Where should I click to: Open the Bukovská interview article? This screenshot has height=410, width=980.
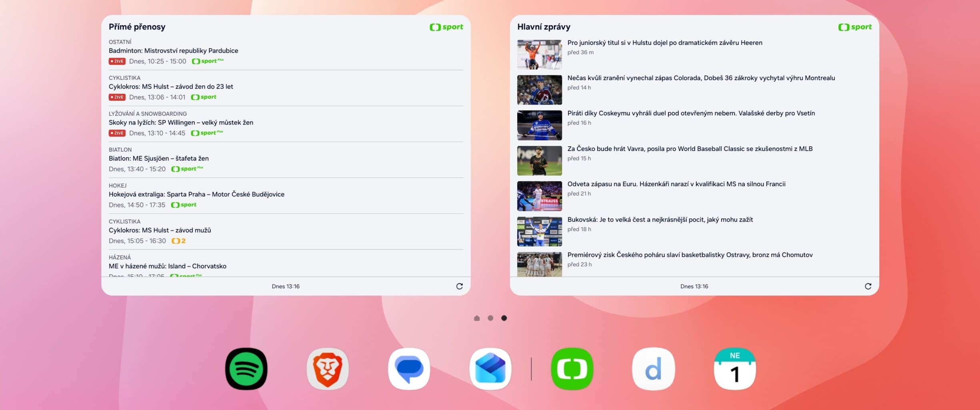click(660, 219)
